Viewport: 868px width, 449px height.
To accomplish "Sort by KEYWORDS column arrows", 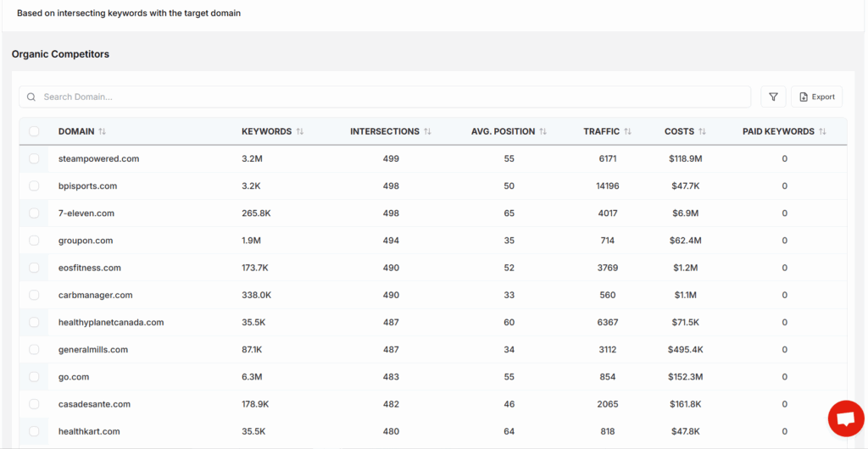I will [300, 131].
